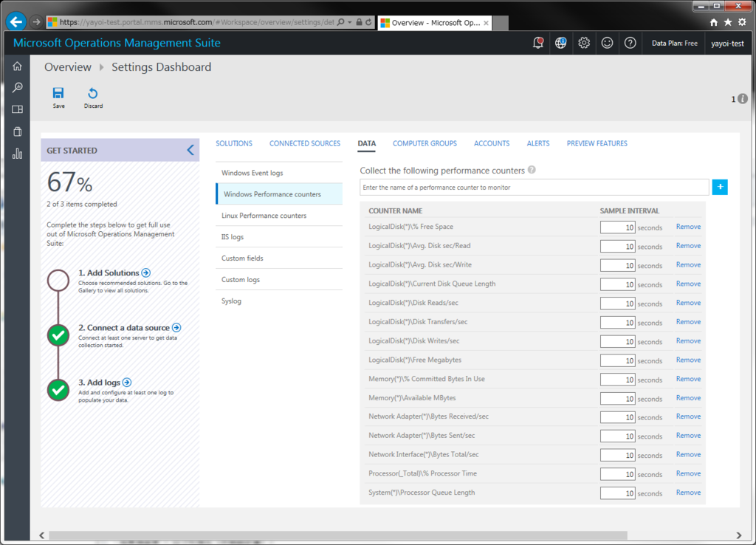Open the Alerts tab

pos(538,143)
